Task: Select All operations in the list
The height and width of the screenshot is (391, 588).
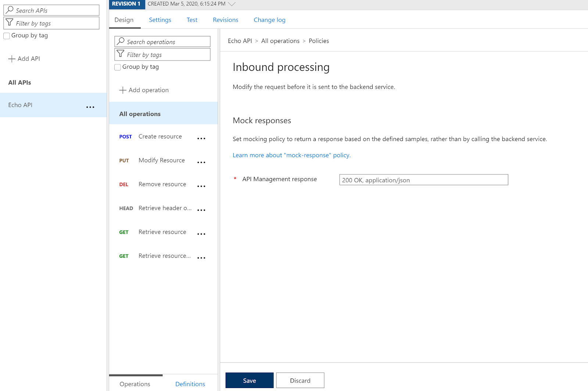Action: click(164, 114)
